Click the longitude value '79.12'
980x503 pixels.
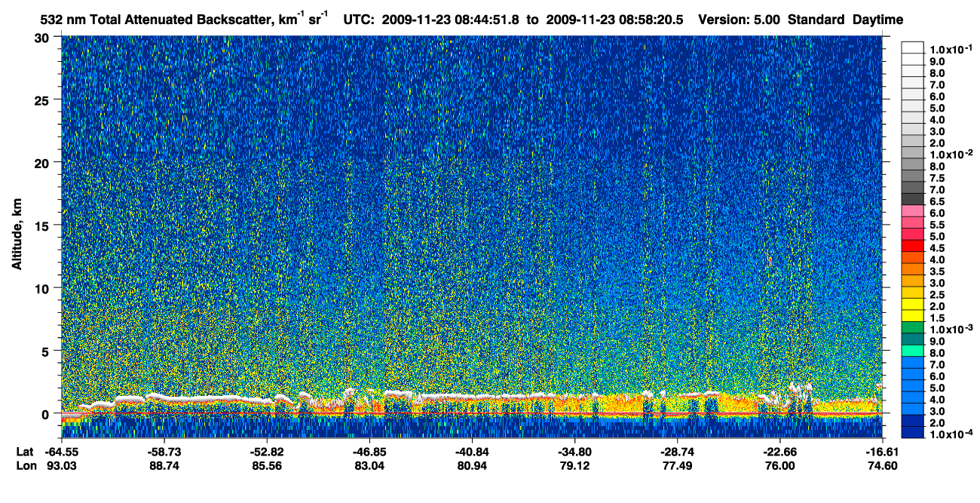[574, 466]
